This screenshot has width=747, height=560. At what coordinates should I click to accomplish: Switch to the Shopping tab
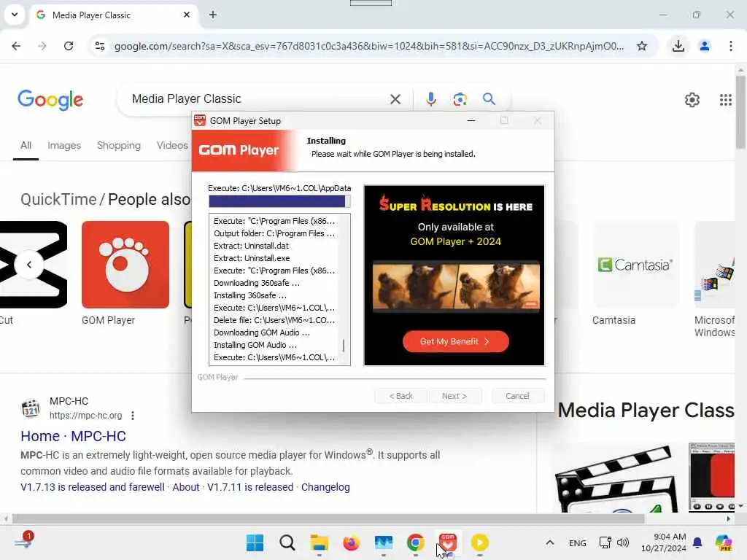[x=119, y=145]
